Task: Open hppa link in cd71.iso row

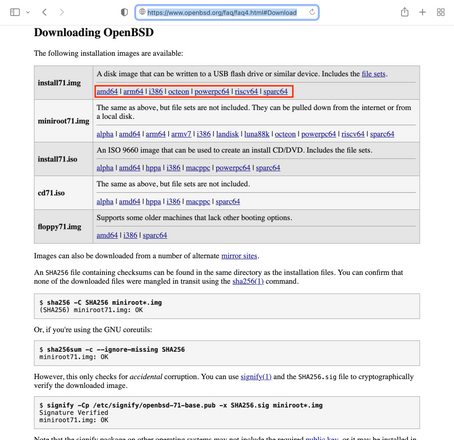Action: tap(153, 201)
